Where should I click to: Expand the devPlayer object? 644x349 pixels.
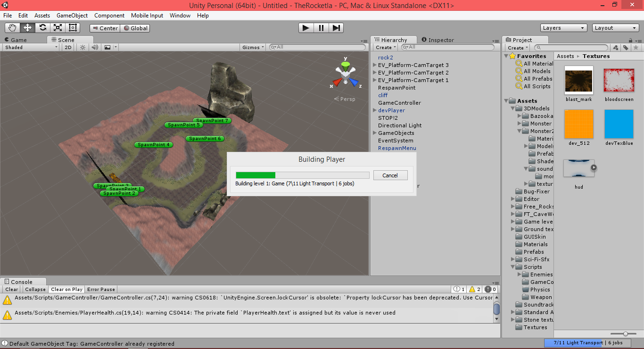point(375,110)
